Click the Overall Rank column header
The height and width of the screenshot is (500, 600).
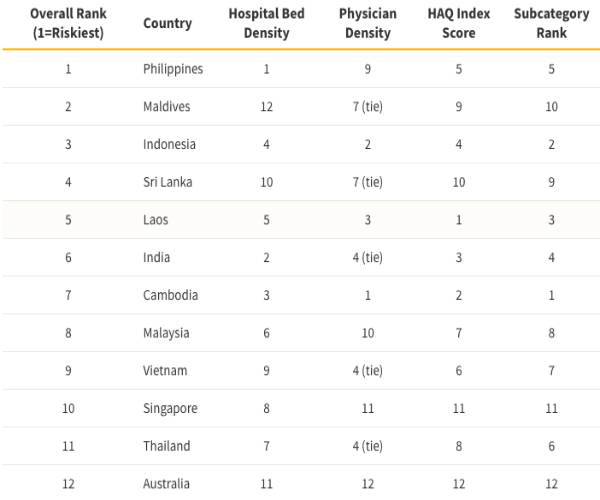[68, 24]
